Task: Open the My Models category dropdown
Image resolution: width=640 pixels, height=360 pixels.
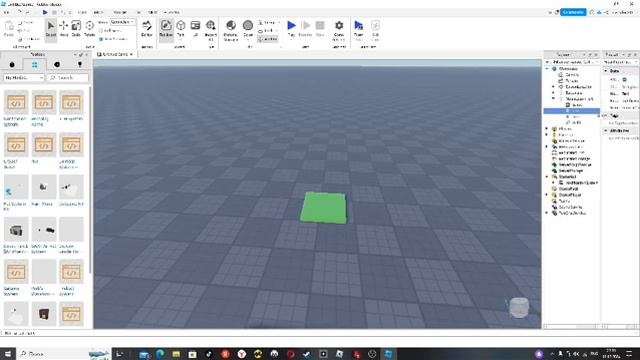Action: click(24, 78)
